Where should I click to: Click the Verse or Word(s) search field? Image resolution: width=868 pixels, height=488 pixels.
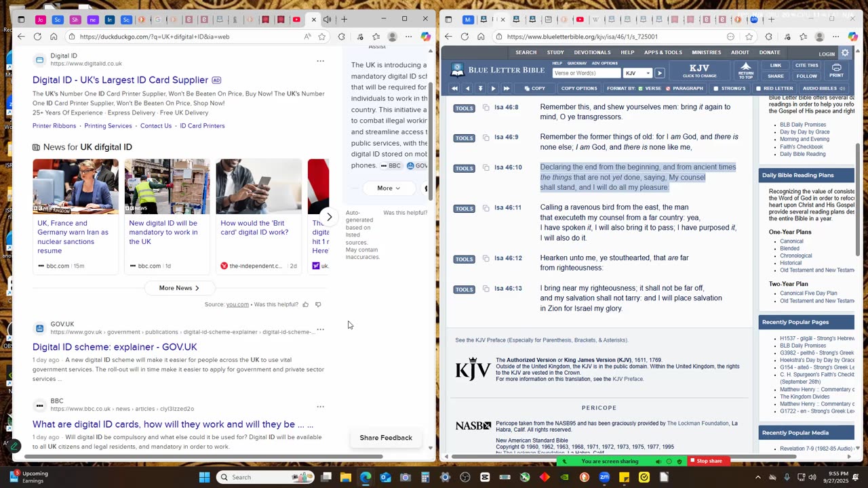tap(587, 73)
